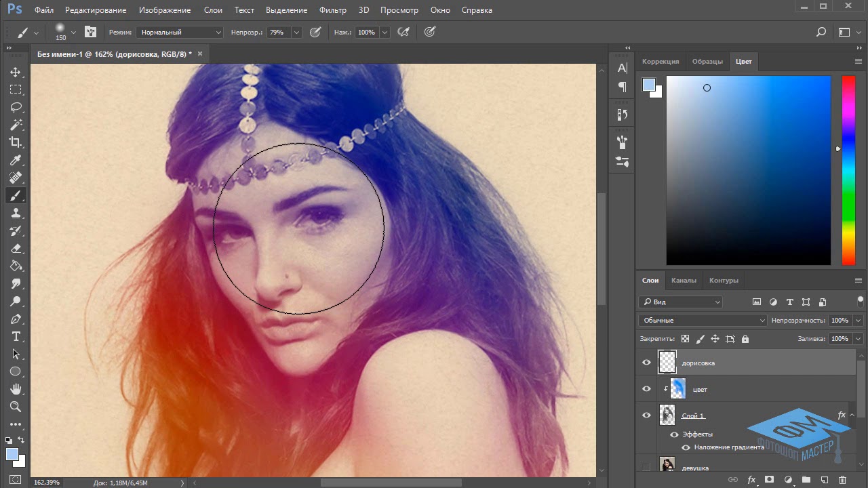The height and width of the screenshot is (488, 868).
Task: Select the Hand tool
Action: pyautogui.click(x=16, y=389)
